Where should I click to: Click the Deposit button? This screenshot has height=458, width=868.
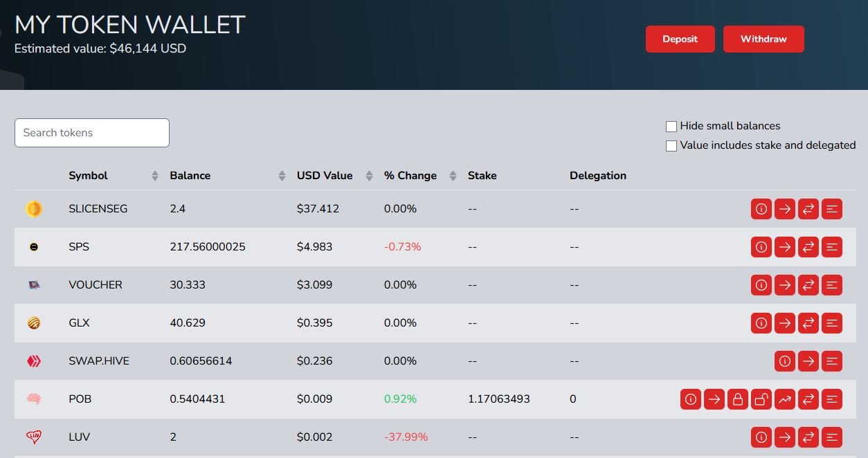pos(680,39)
